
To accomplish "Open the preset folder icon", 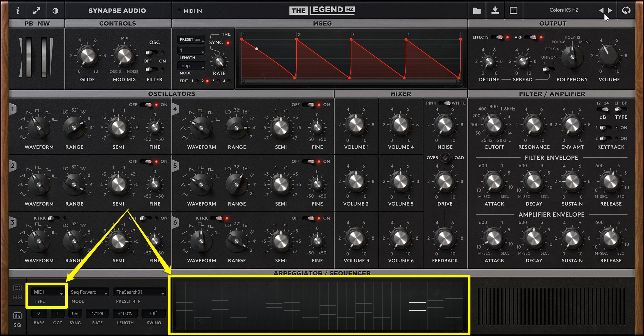I will click(477, 11).
